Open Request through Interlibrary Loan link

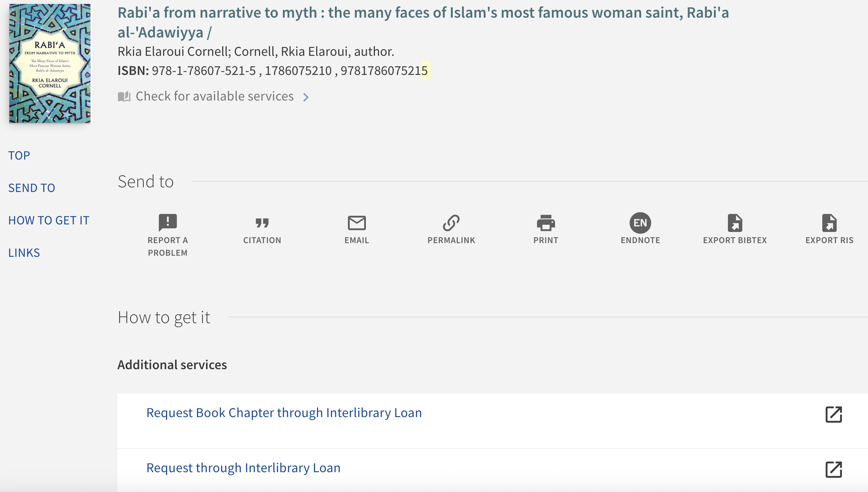[x=243, y=468]
